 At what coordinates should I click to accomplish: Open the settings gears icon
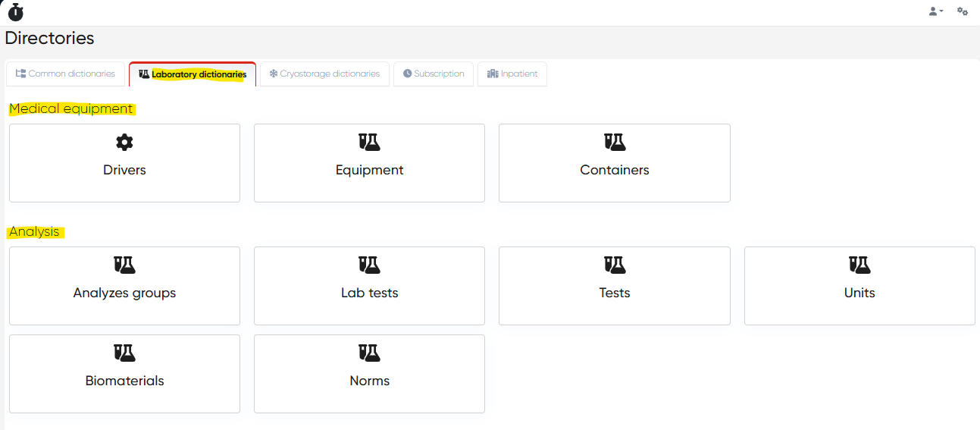[963, 11]
